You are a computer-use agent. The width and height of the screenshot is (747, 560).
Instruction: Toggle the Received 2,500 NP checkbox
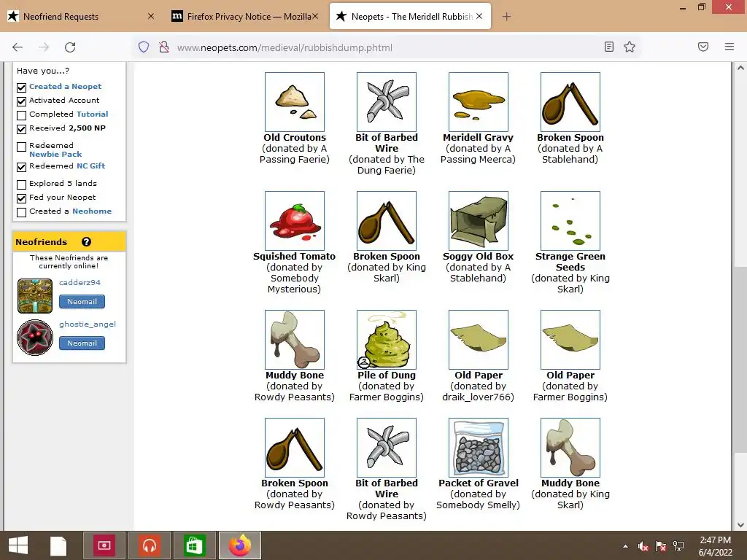21,129
